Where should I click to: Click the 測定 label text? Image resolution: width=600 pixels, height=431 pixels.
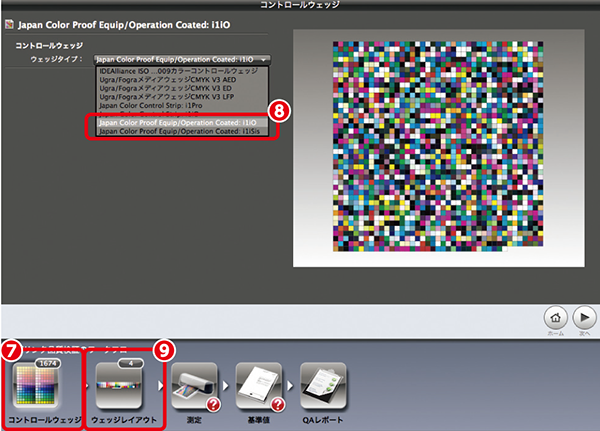[x=194, y=420]
